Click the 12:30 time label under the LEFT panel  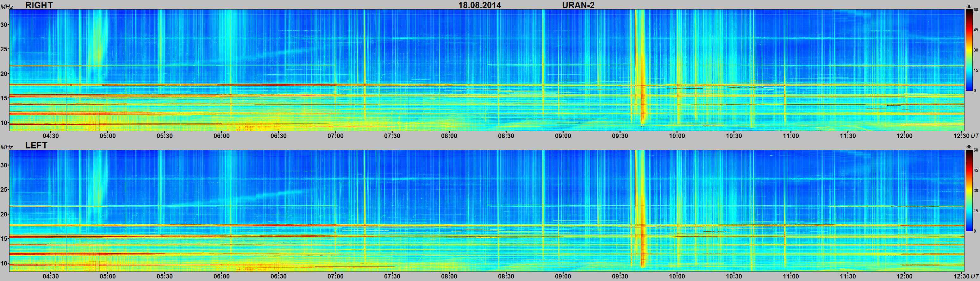point(962,277)
